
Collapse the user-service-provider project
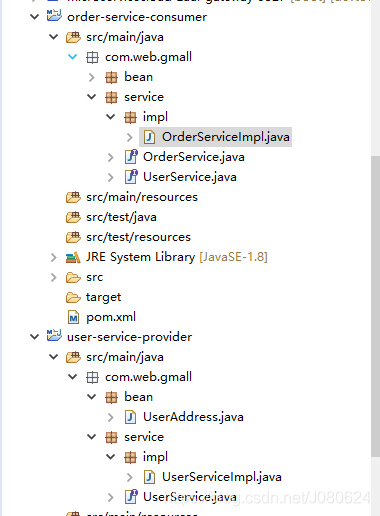click(35, 337)
